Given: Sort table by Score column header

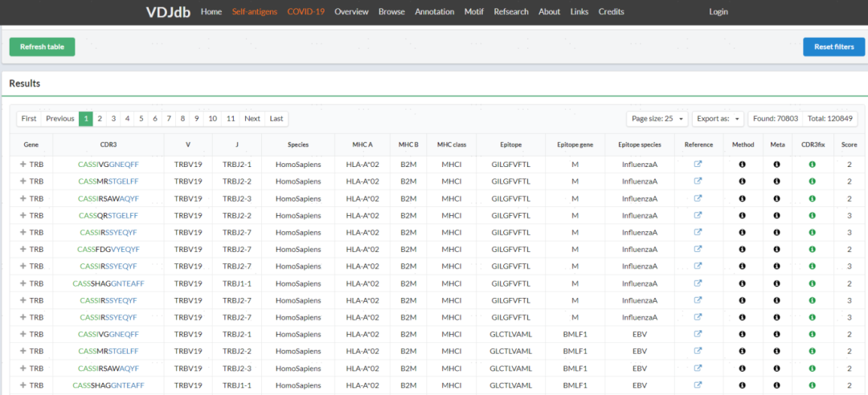Looking at the screenshot, I should tap(849, 145).
